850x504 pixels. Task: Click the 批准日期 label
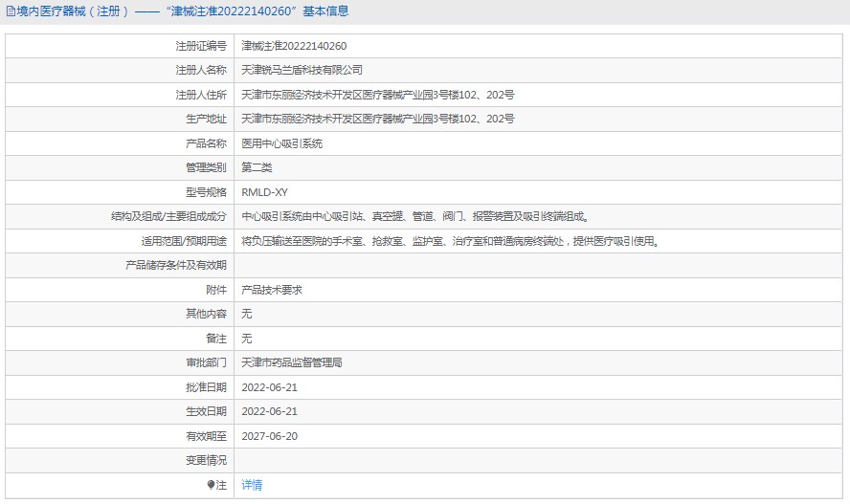[x=206, y=387]
